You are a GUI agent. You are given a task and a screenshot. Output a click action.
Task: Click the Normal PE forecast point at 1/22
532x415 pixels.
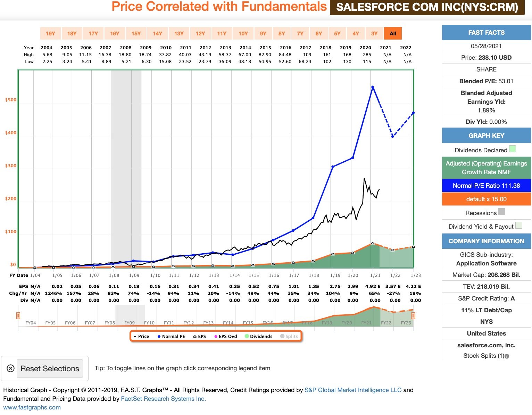point(392,136)
